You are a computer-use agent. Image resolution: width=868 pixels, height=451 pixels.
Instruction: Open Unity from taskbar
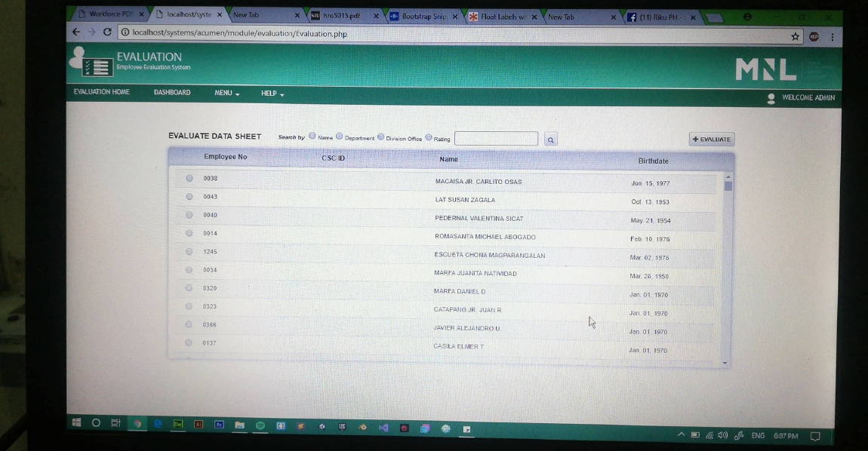[x=322, y=426]
